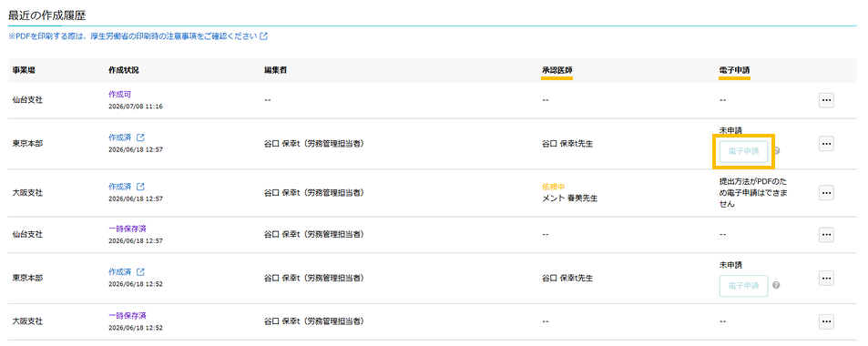Viewport: 868px width, 346px height.
Task: Open 一時保存済 link for 大阪支社 12:52 row
Action: 128,316
